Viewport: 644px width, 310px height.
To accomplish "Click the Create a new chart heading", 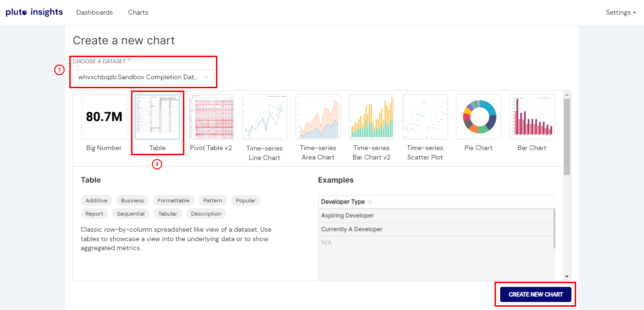I will pyautogui.click(x=124, y=41).
